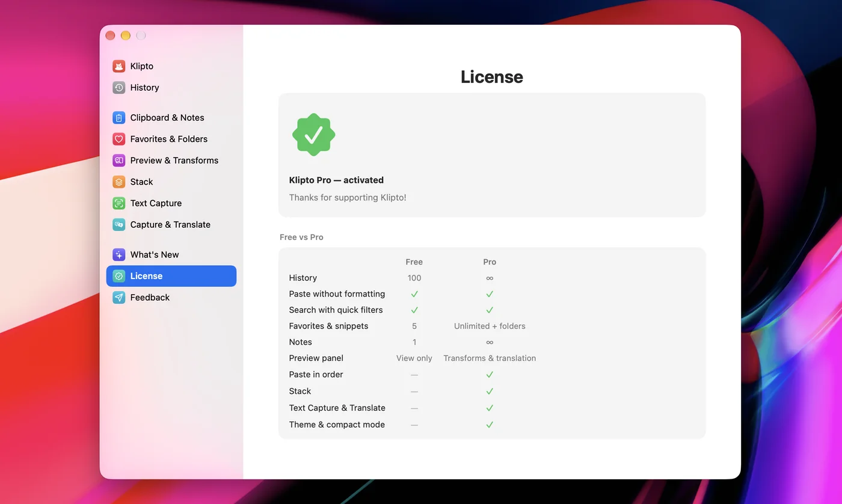Click the 'Notes' row label in the table
The width and height of the screenshot is (842, 504).
(300, 342)
